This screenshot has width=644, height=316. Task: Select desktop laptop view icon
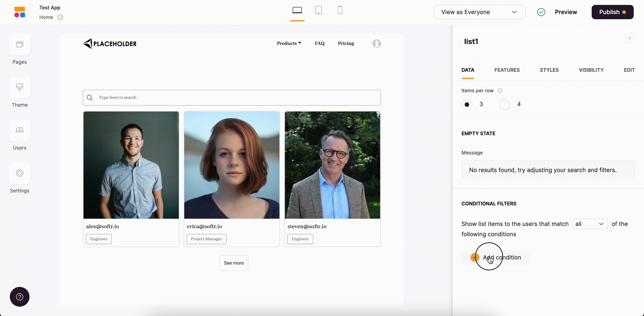(297, 10)
